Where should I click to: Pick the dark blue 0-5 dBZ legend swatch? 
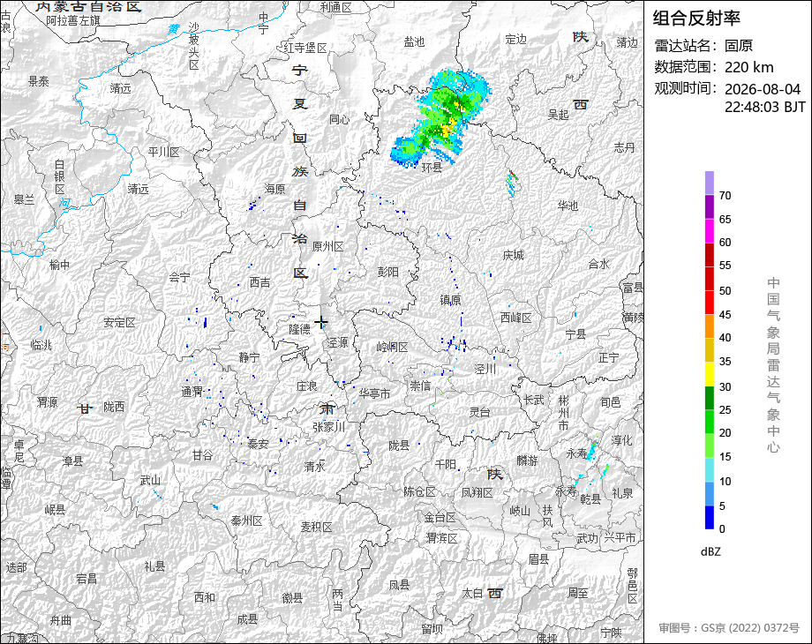(x=710, y=517)
